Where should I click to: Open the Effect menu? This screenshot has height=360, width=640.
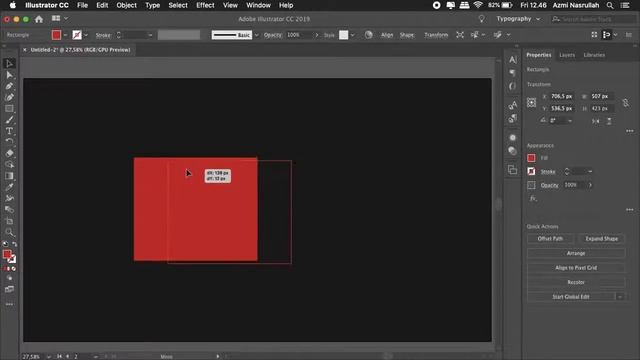(x=205, y=5)
